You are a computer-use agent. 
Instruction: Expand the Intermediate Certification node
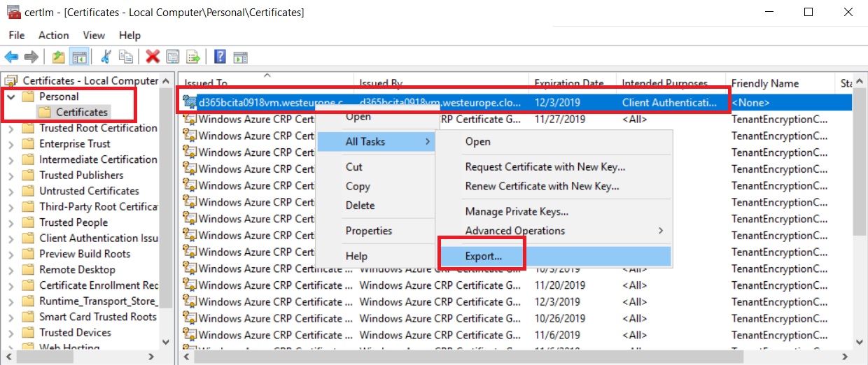click(x=11, y=159)
